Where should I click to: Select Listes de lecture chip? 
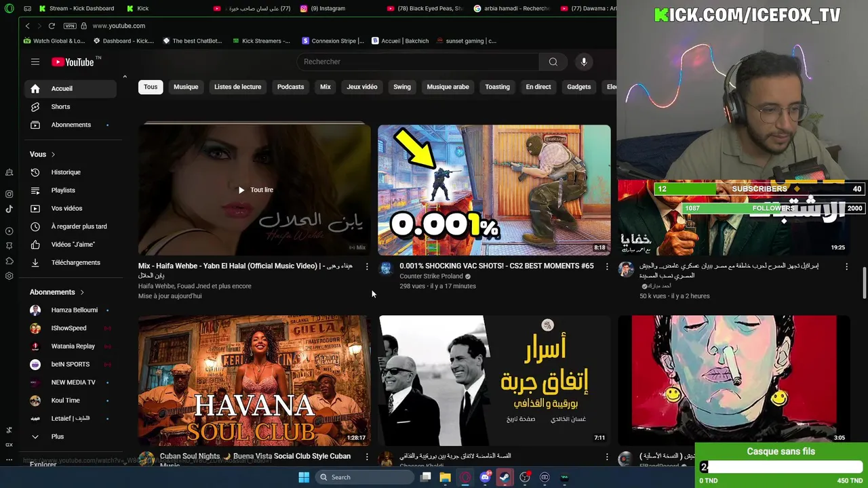click(x=237, y=87)
